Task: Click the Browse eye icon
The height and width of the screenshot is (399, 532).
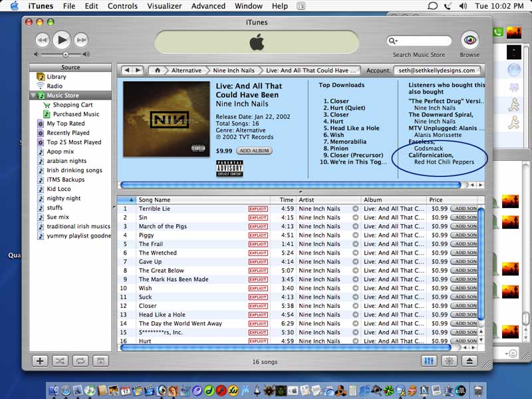Action: coord(470,41)
